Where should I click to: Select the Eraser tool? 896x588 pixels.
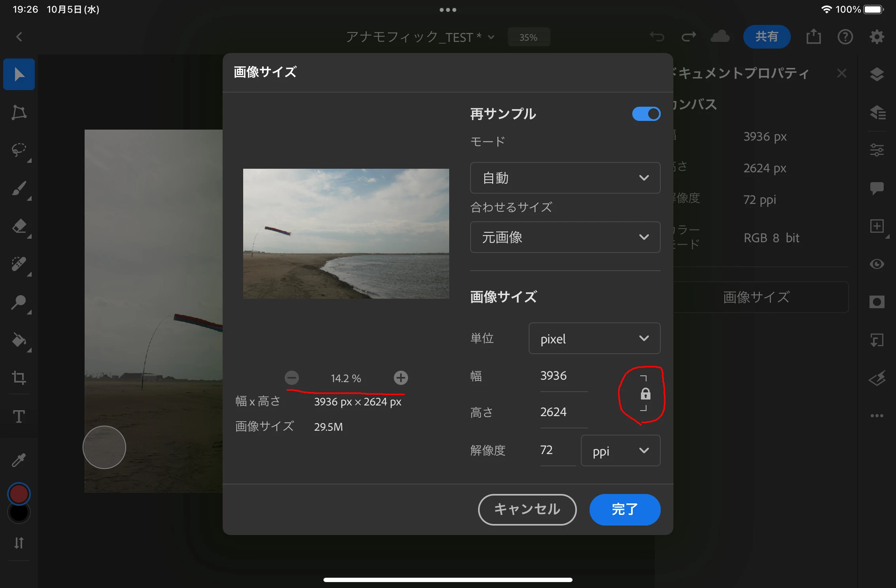coord(19,226)
